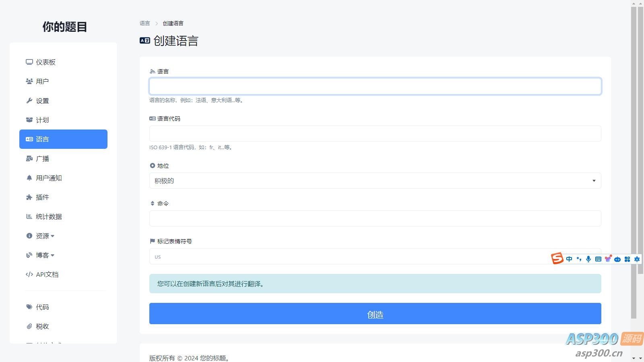The width and height of the screenshot is (644, 362).
Task: Click the 插件 puzzle piece icon
Action: coord(29,197)
